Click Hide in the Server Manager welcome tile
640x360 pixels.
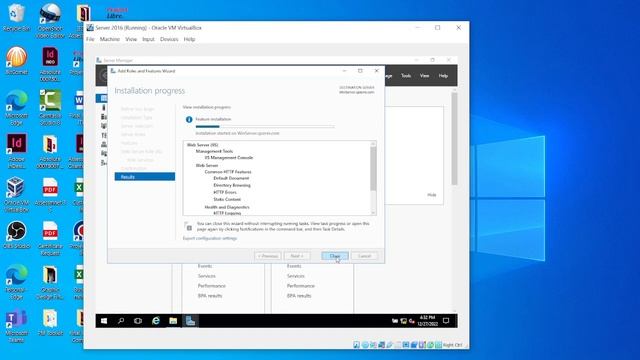point(432,195)
